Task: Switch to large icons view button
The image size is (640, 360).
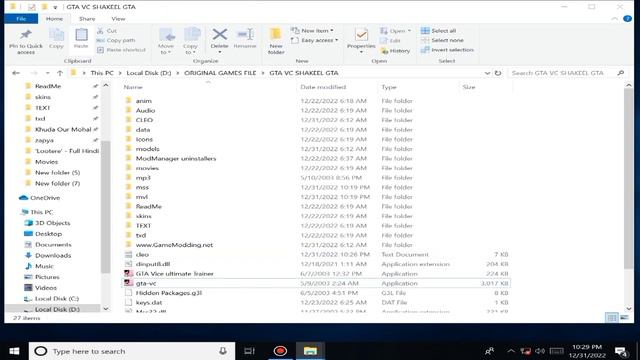Action: tap(624, 318)
